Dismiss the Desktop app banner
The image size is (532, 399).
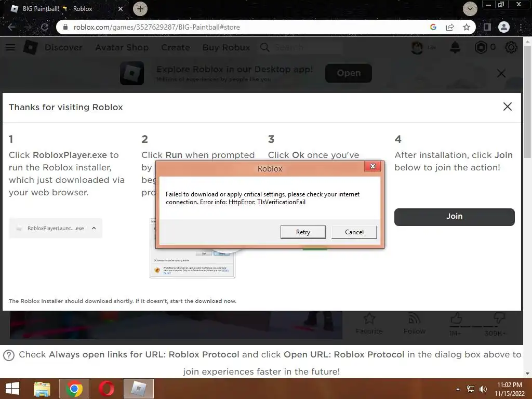[501, 73]
